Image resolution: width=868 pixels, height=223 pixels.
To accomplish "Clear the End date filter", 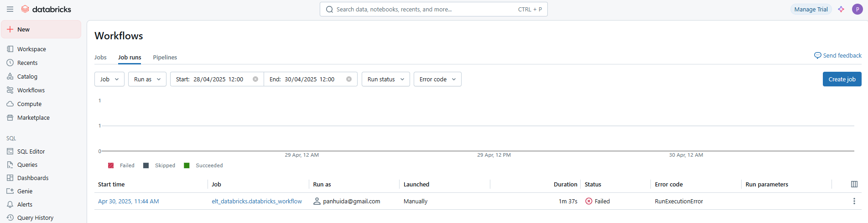I will (349, 79).
